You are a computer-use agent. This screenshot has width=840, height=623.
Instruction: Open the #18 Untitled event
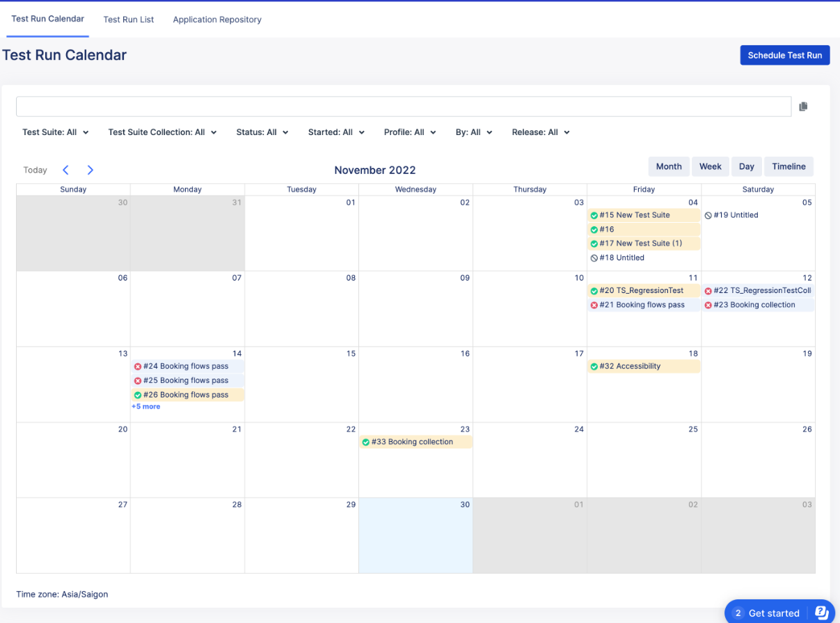644,258
